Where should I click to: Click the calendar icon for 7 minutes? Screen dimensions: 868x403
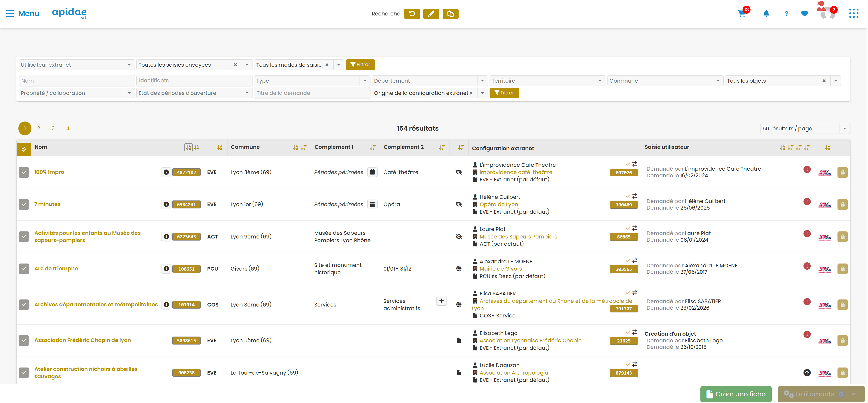click(x=372, y=204)
